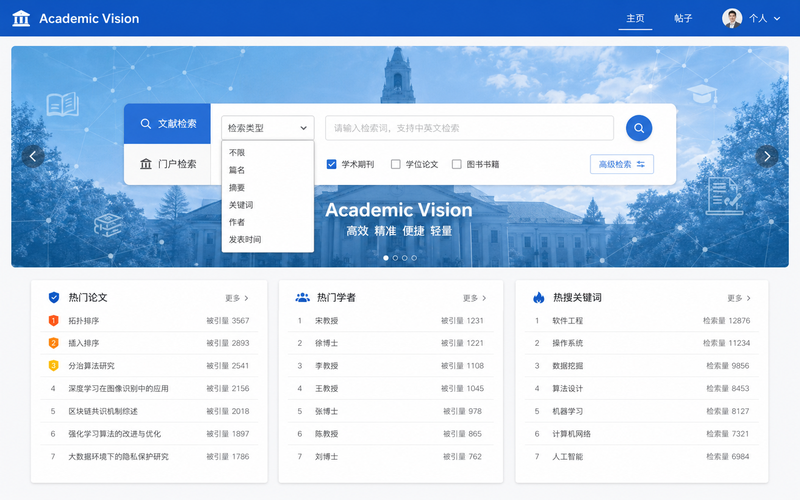Click the Academic Vision building logo
800x500 pixels.
[x=21, y=18]
